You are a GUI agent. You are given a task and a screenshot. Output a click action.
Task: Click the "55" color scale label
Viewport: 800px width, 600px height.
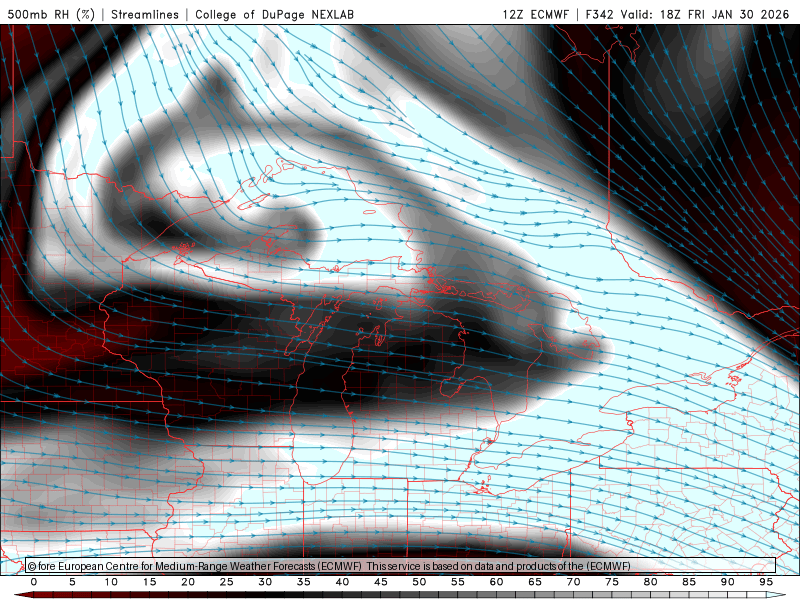pyautogui.click(x=458, y=582)
